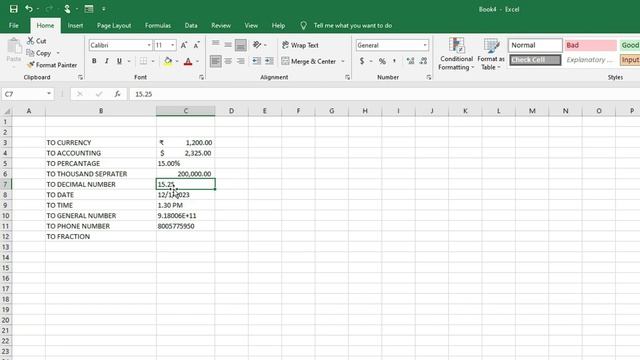This screenshot has height=360, width=640.
Task: Select the TO FRACTION cell
Action: [x=101, y=236]
